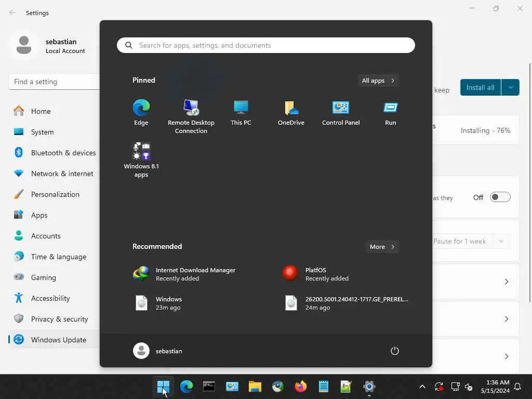
Task: Launch Run from pinned apps
Action: coord(391,113)
